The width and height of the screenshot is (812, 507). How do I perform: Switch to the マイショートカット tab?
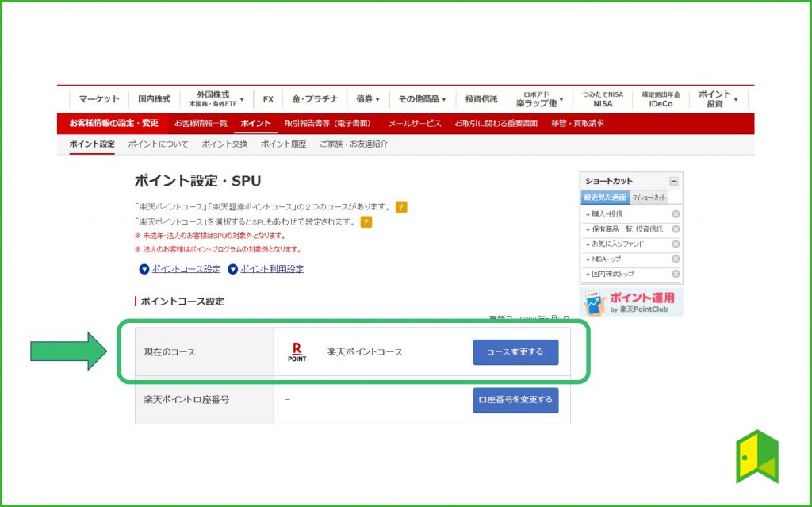tap(648, 197)
